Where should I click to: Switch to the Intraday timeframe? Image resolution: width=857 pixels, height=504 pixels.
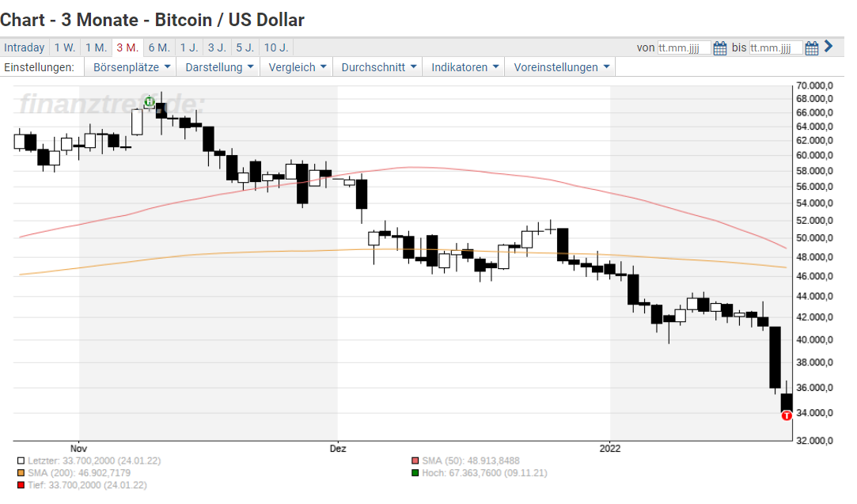point(24,47)
